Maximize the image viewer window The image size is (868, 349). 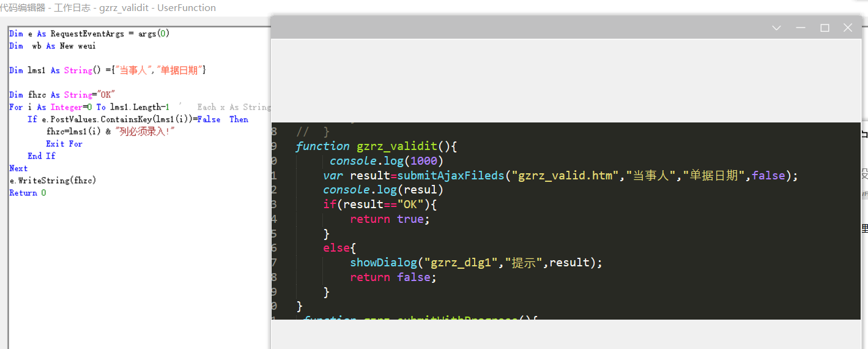pos(825,28)
